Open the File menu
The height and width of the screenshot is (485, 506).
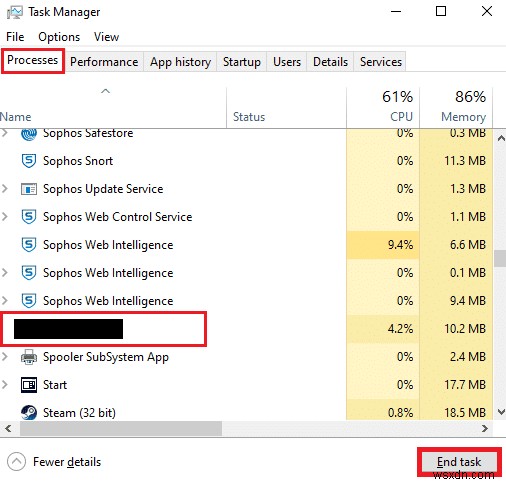click(x=15, y=37)
